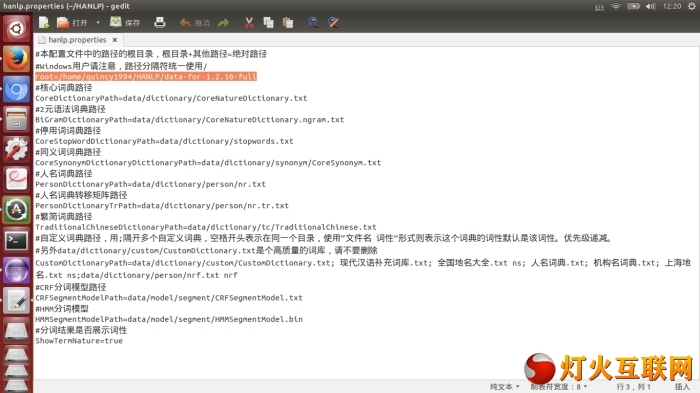Viewport: 700px width, 393px height.
Task: Launch Chromium browser from the dock
Action: pyautogui.click(x=17, y=89)
